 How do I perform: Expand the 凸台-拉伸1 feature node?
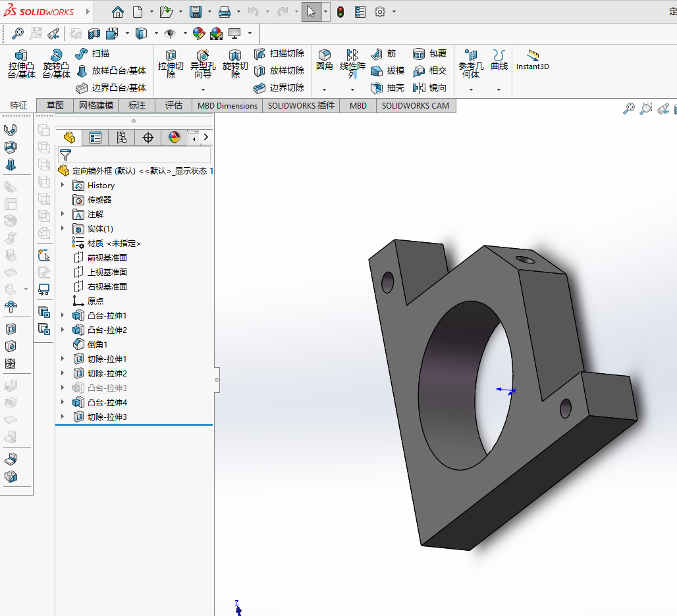pos(63,315)
